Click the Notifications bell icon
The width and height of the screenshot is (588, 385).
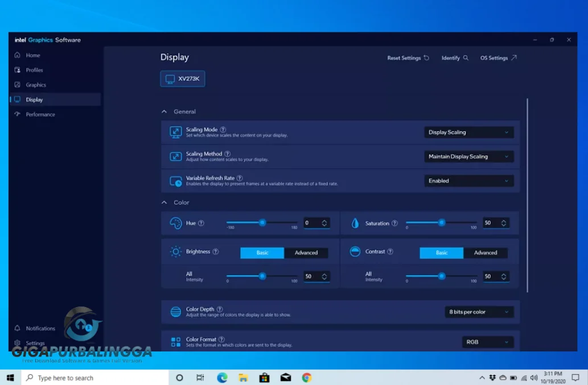[17, 328]
